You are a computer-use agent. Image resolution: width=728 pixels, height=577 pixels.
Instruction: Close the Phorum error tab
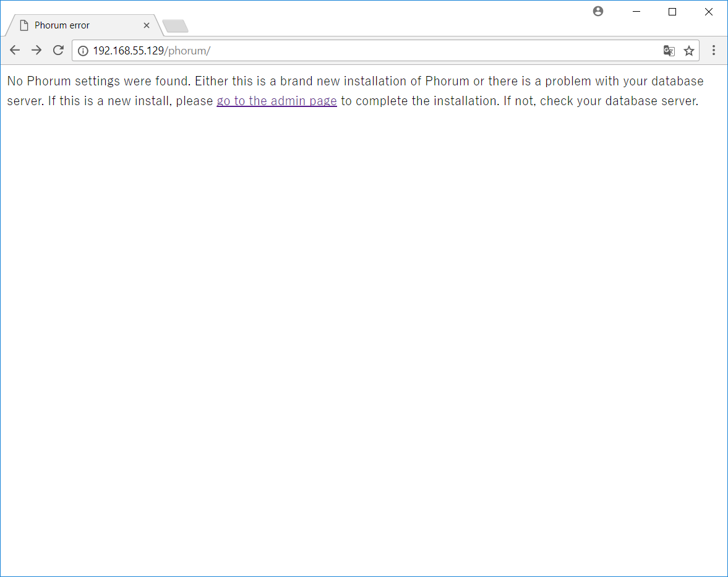(x=147, y=25)
